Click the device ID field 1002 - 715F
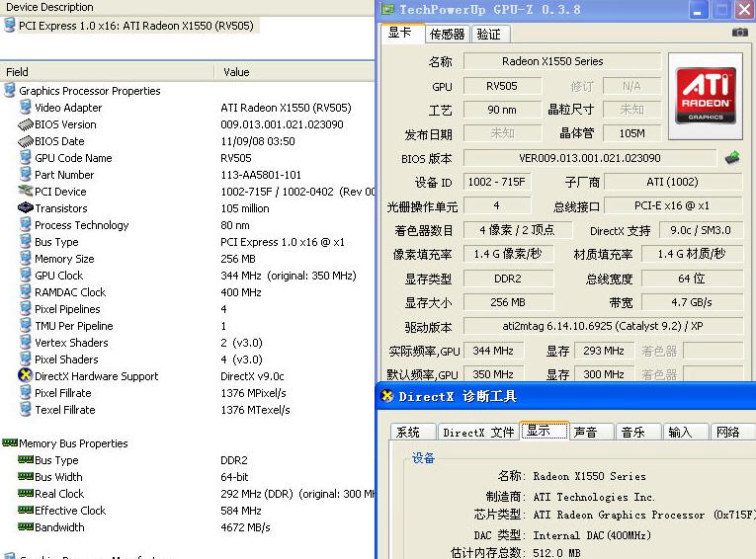This screenshot has height=559, width=756. point(497,182)
